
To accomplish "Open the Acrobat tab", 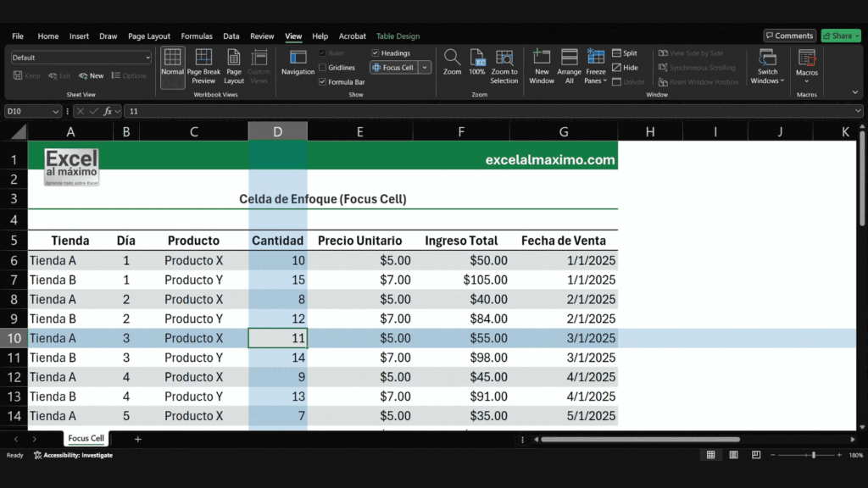I will [x=352, y=36].
